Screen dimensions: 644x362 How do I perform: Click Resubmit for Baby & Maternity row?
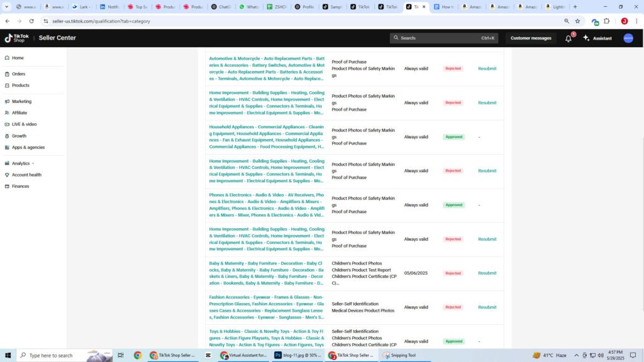click(487, 273)
